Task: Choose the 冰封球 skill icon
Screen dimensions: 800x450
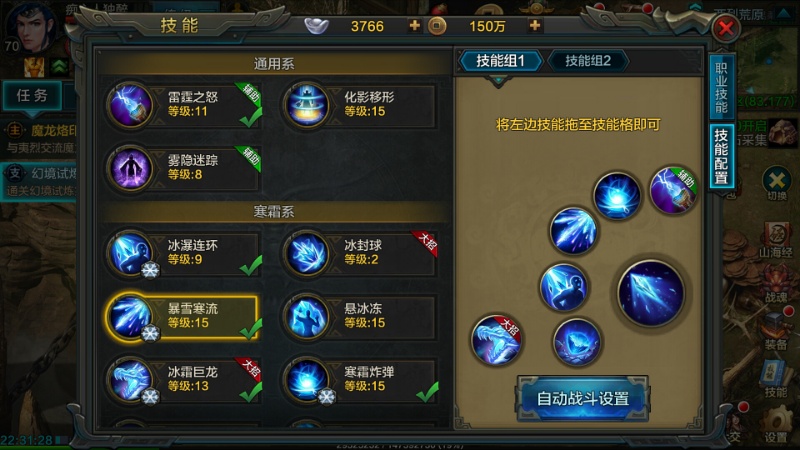Action: [x=307, y=254]
